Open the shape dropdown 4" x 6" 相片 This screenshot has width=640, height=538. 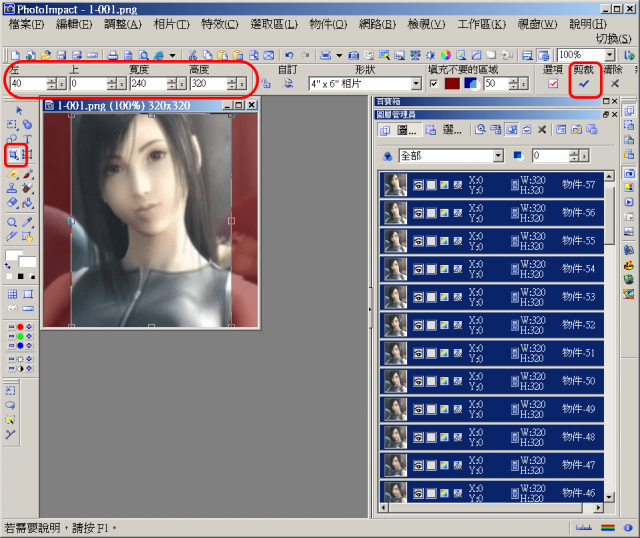tap(416, 84)
